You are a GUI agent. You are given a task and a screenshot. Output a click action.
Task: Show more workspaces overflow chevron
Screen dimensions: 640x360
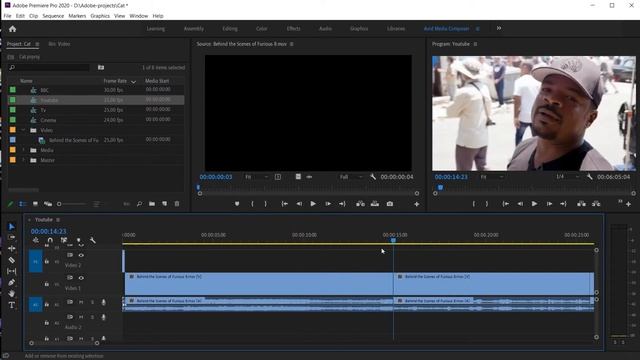coord(499,28)
